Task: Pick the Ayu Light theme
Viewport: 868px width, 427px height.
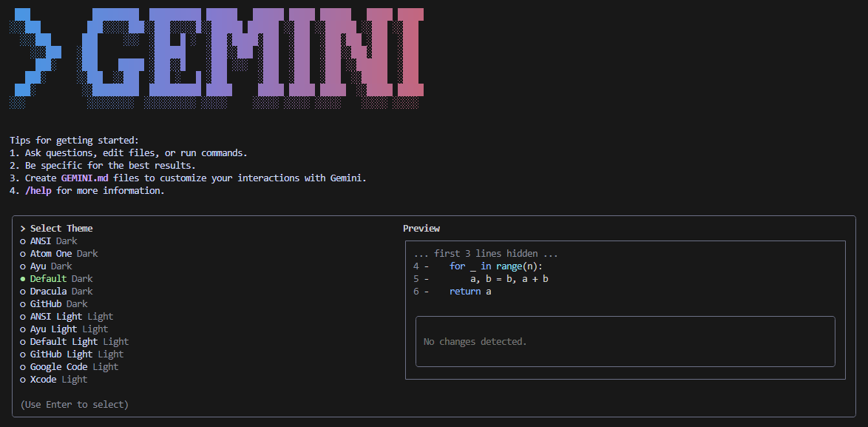Action: pyautogui.click(x=64, y=329)
